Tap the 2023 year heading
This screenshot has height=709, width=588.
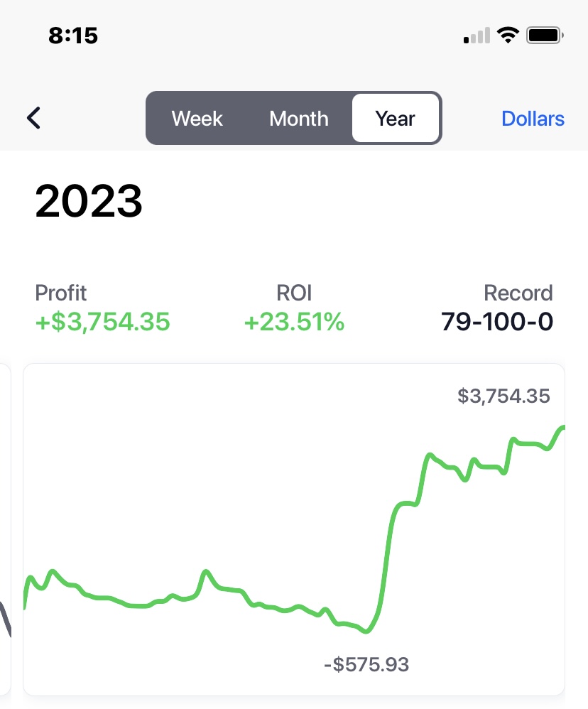(x=89, y=201)
